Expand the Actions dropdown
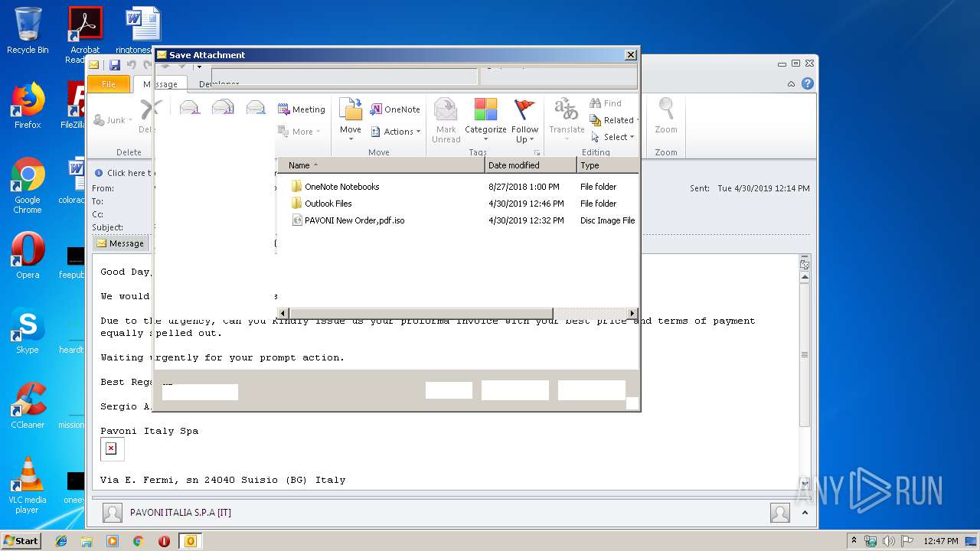This screenshot has height=551, width=980. point(396,132)
